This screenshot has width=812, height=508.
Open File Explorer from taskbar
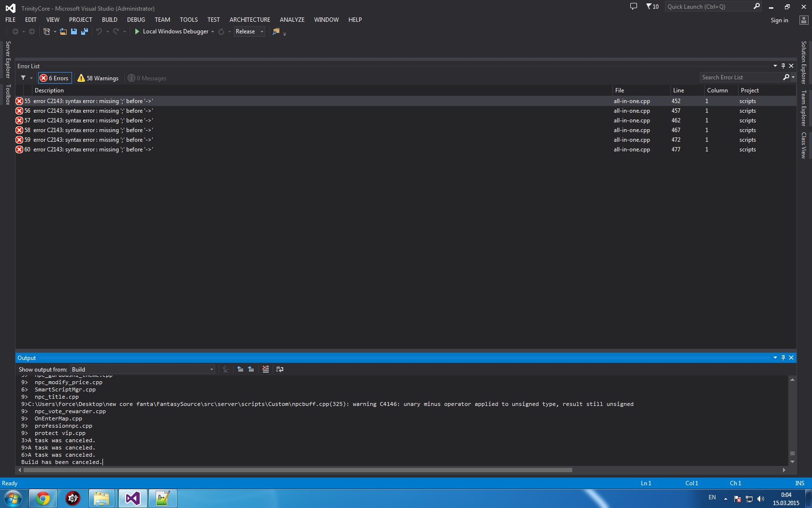coord(101,498)
